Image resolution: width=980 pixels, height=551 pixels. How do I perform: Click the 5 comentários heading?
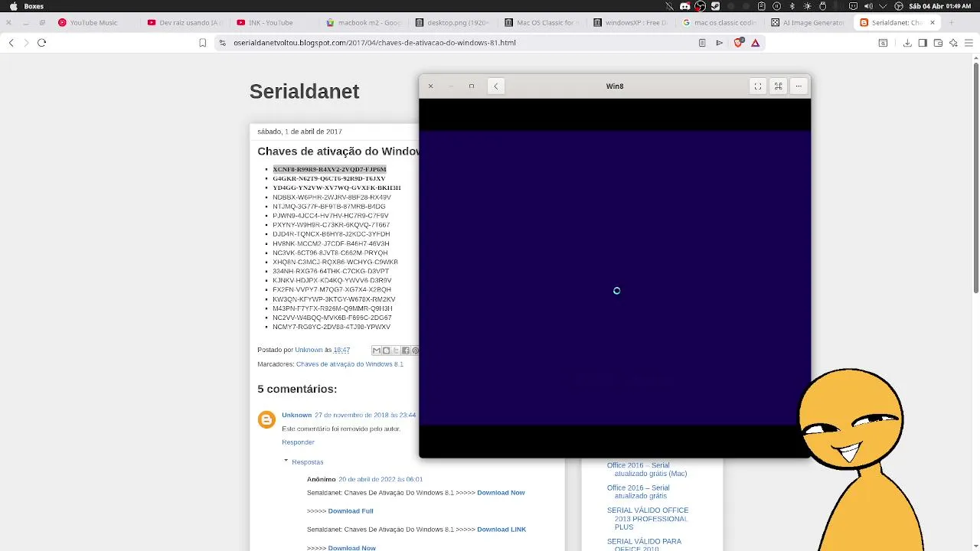tap(297, 389)
